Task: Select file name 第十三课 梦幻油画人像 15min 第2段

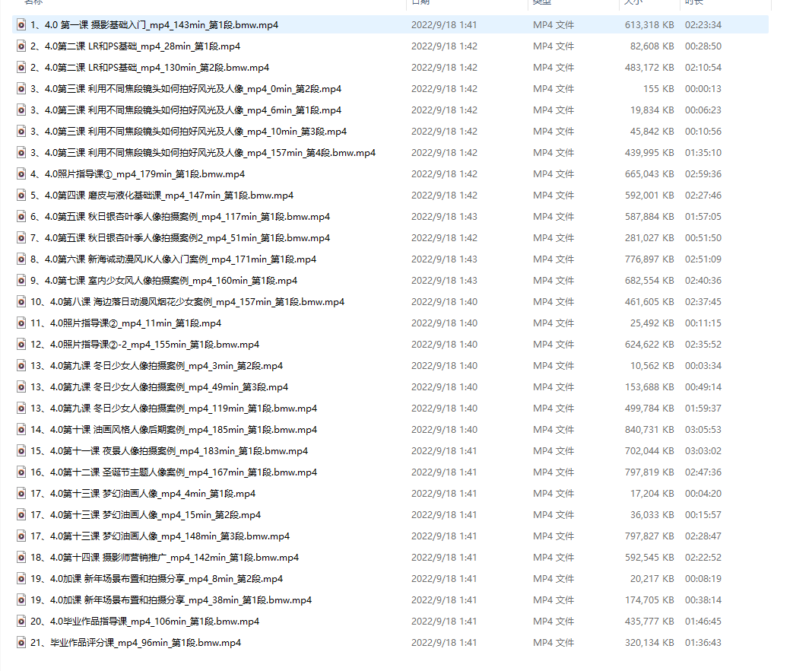Action: (x=145, y=514)
